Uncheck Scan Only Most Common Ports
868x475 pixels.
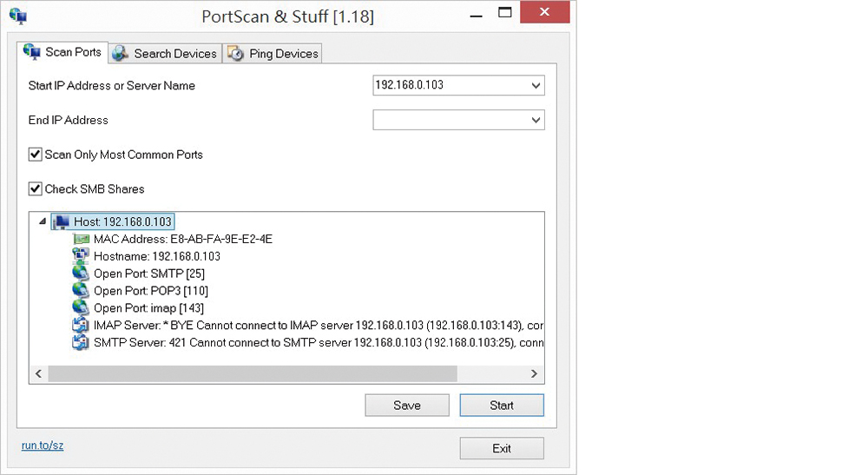pos(35,155)
